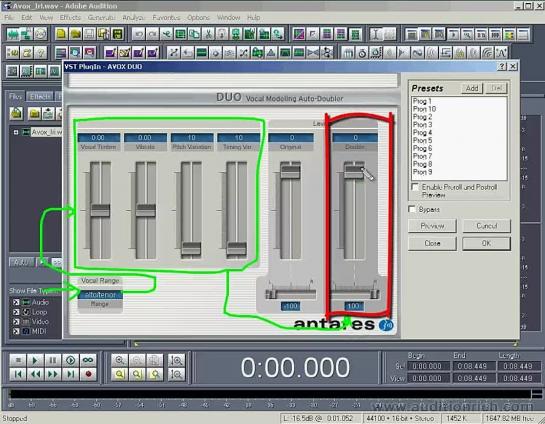Select preset Prog 5 in list

click(x=422, y=140)
